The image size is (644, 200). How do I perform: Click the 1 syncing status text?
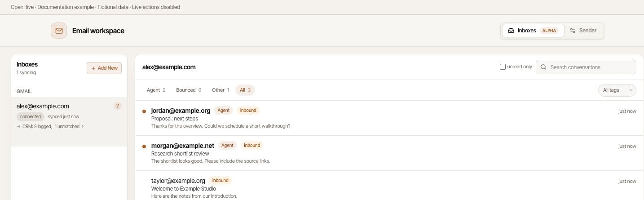click(x=26, y=72)
